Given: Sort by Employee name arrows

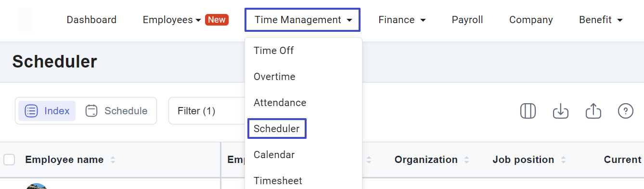Looking at the screenshot, I should coord(113,160).
